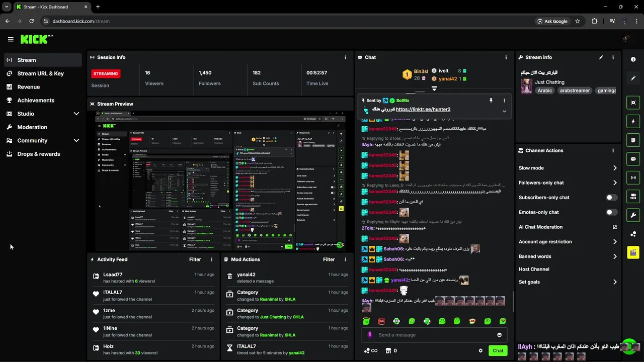Bookmark this page with the star icon
The image size is (644, 362).
(578, 21)
